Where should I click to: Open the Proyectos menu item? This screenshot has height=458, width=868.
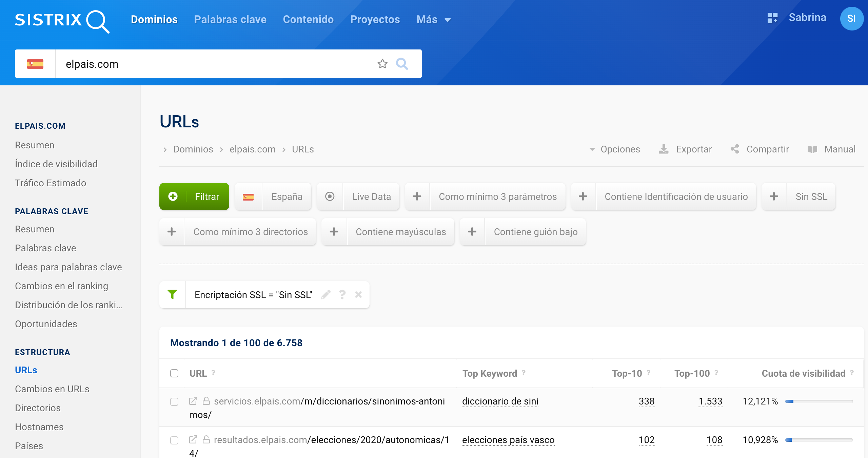click(375, 20)
